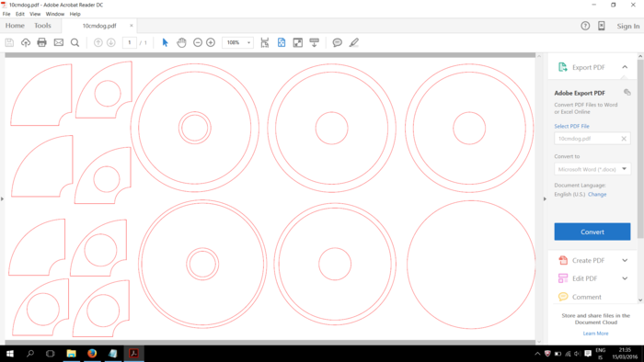This screenshot has width=644, height=362.
Task: Switch to the Home tab
Action: point(15,26)
